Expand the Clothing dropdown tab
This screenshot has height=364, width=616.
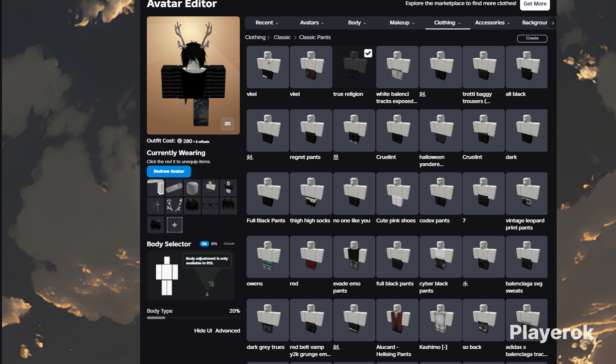[447, 23]
